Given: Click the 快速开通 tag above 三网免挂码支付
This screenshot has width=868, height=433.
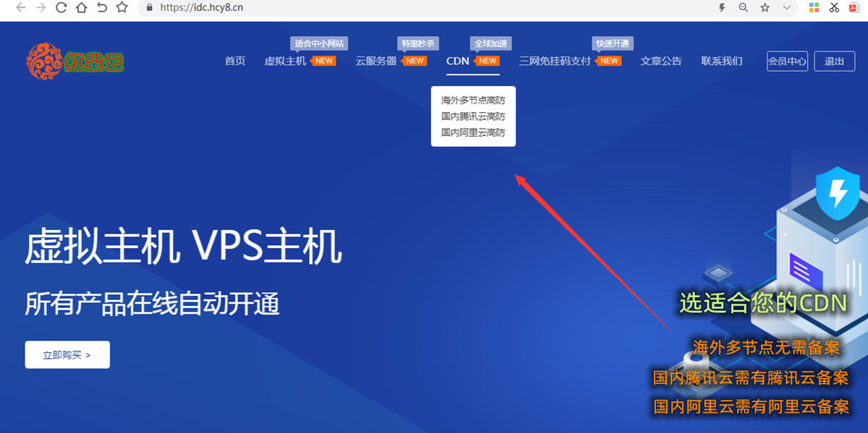Looking at the screenshot, I should [x=613, y=43].
